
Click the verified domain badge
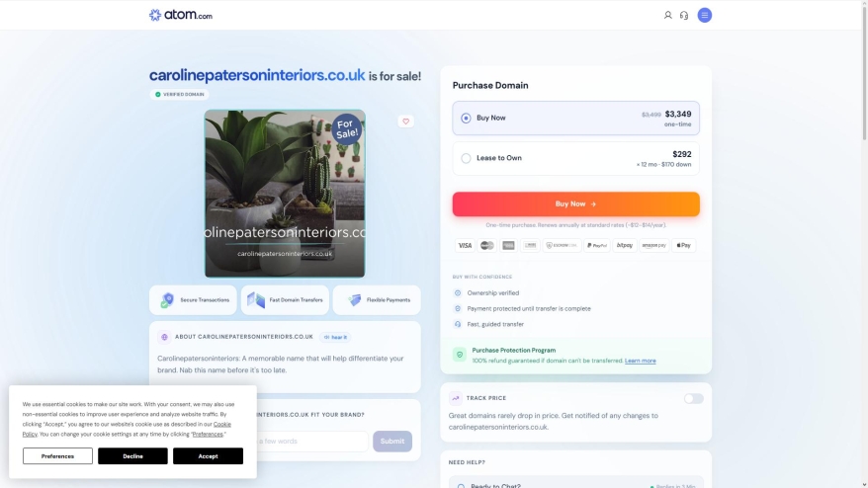click(179, 95)
